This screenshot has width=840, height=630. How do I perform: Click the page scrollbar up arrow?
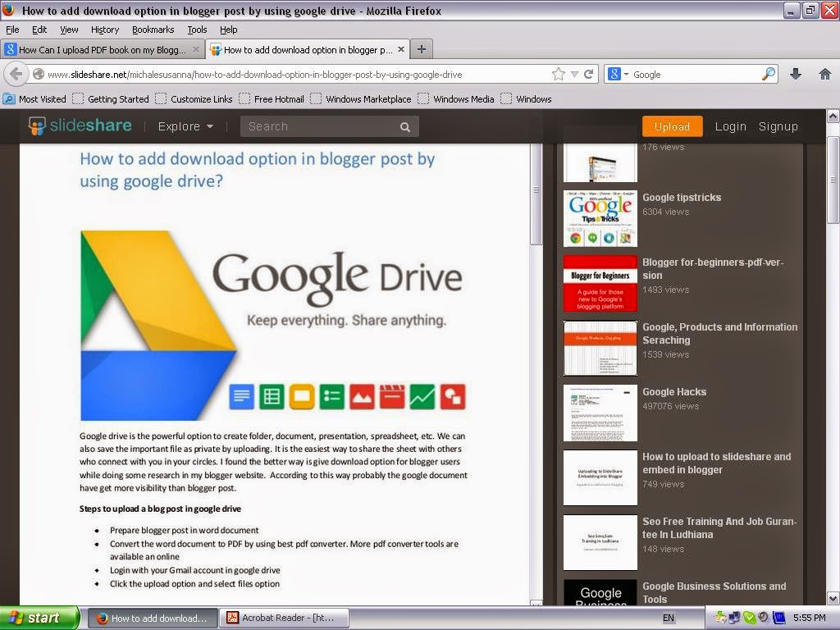(833, 116)
